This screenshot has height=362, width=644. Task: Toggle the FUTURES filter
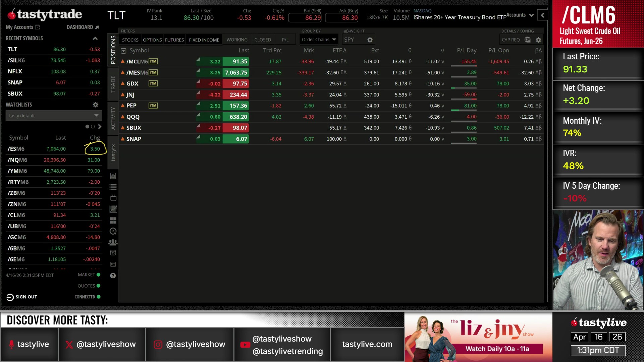[x=174, y=40]
